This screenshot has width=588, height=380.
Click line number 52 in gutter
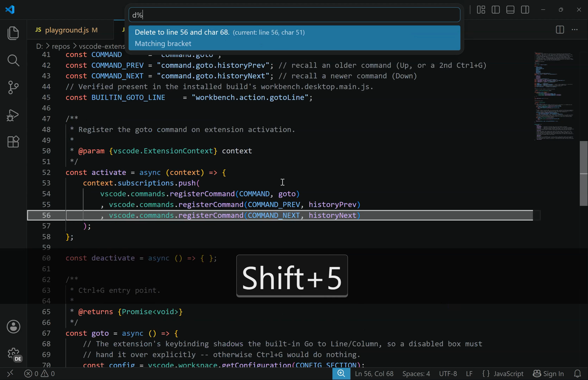[46, 173]
